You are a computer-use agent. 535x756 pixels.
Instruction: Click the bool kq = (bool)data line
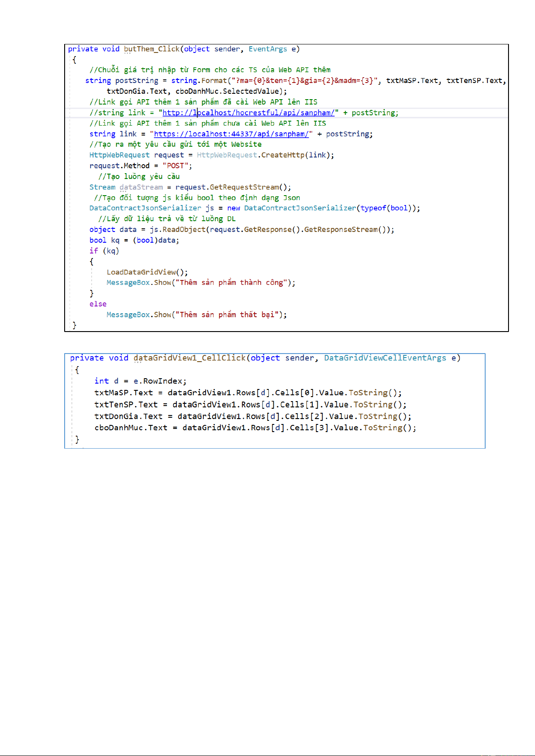pos(134,240)
